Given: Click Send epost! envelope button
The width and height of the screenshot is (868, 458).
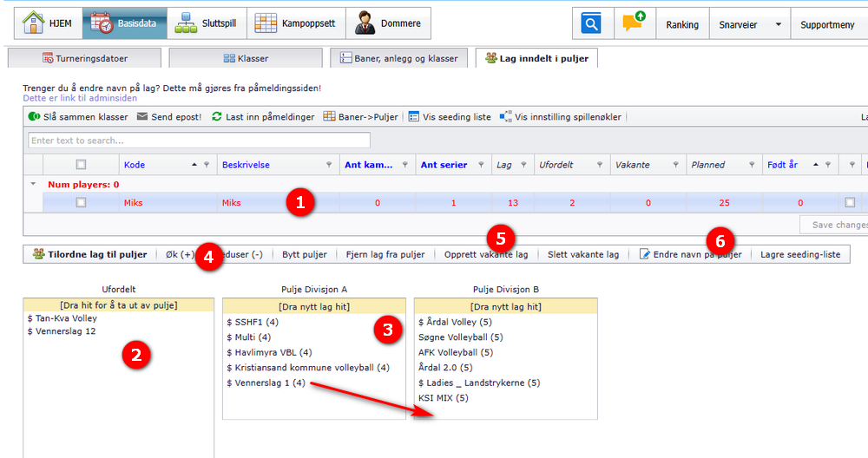Looking at the screenshot, I should [x=169, y=117].
